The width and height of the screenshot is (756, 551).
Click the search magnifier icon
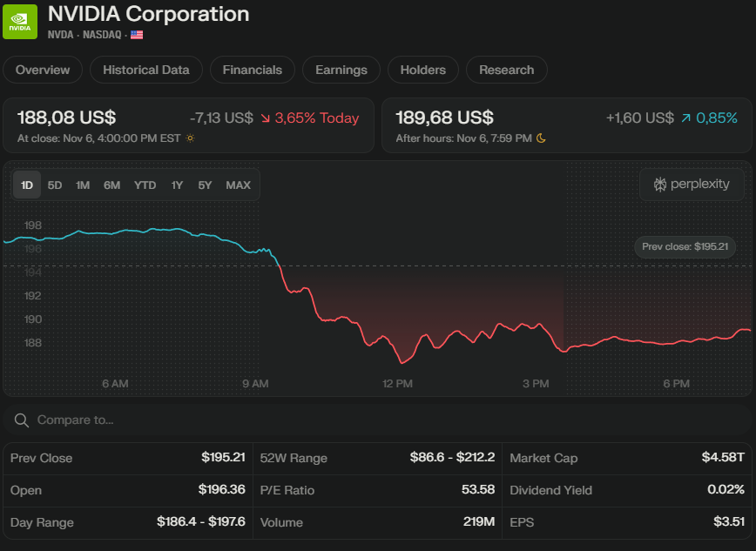[21, 420]
